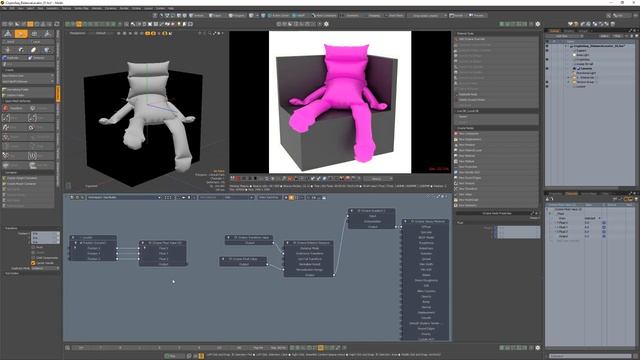
Task: Open the Add node dropdown in schematic toolbar
Action: click(227, 198)
